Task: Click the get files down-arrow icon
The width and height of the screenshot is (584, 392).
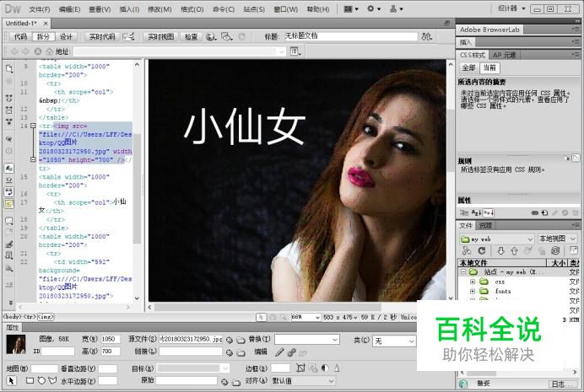Action: click(x=501, y=250)
